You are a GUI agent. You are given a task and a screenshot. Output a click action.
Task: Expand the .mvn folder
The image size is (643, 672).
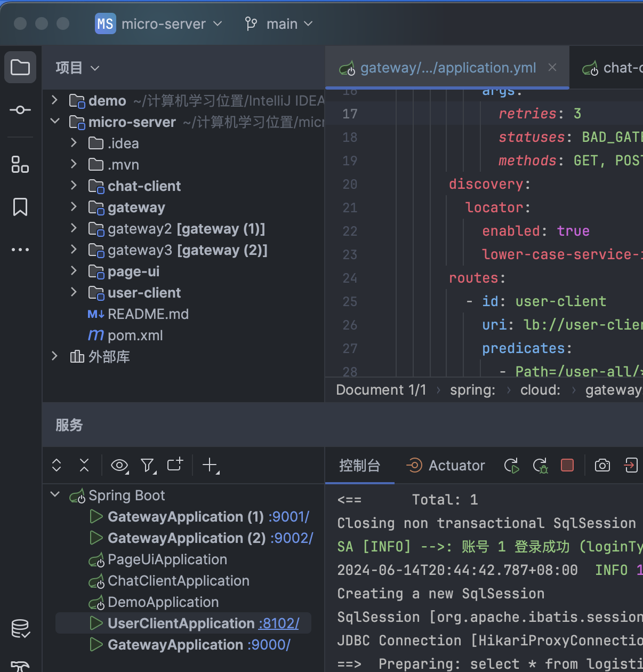(x=74, y=164)
